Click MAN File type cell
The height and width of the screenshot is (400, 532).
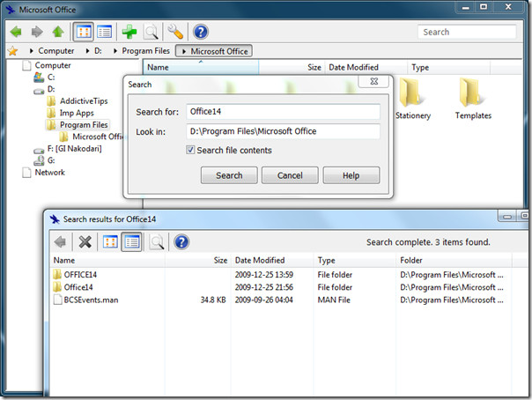pyautogui.click(x=334, y=300)
